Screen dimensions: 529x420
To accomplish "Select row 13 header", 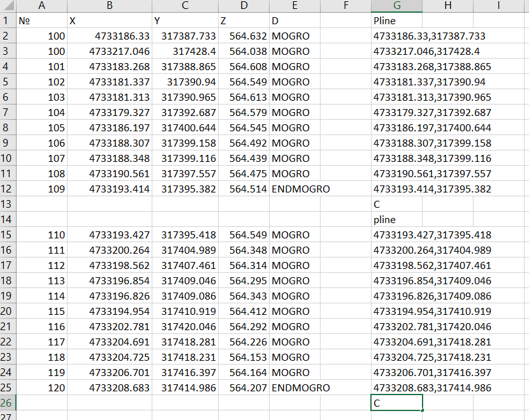I will 8,204.
